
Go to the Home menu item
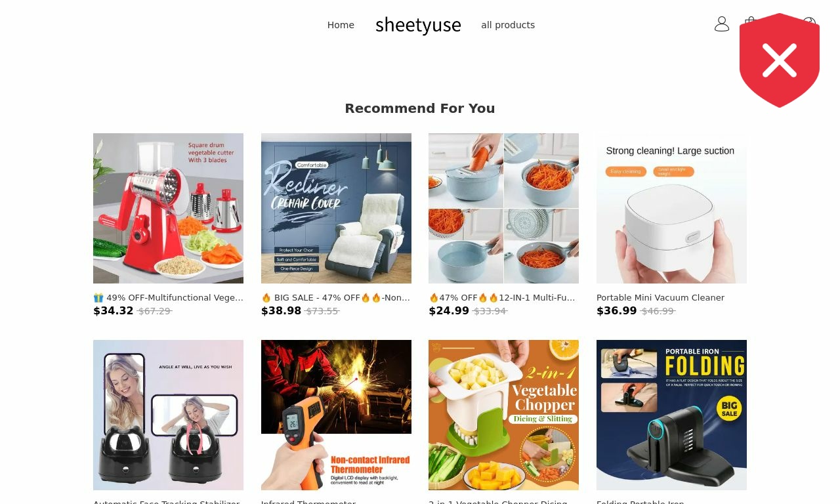(341, 25)
